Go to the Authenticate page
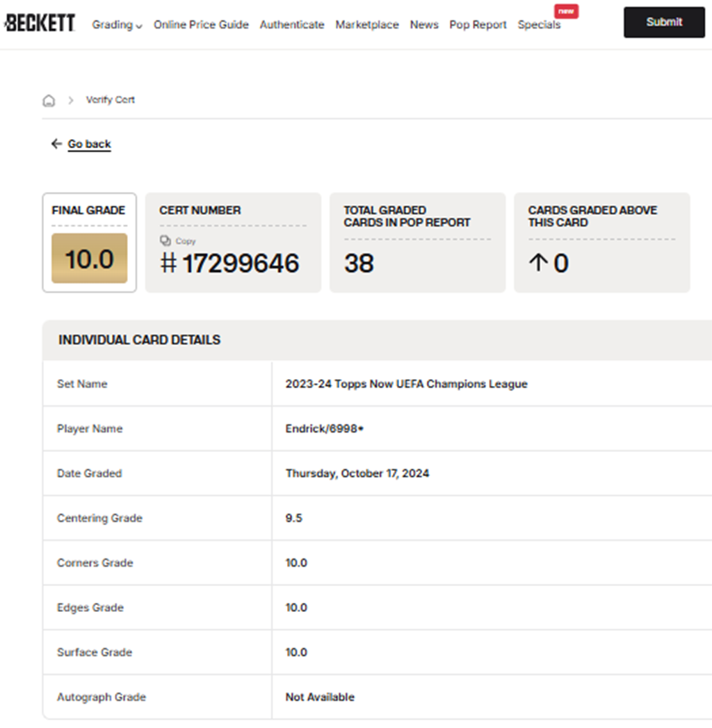 292,25
